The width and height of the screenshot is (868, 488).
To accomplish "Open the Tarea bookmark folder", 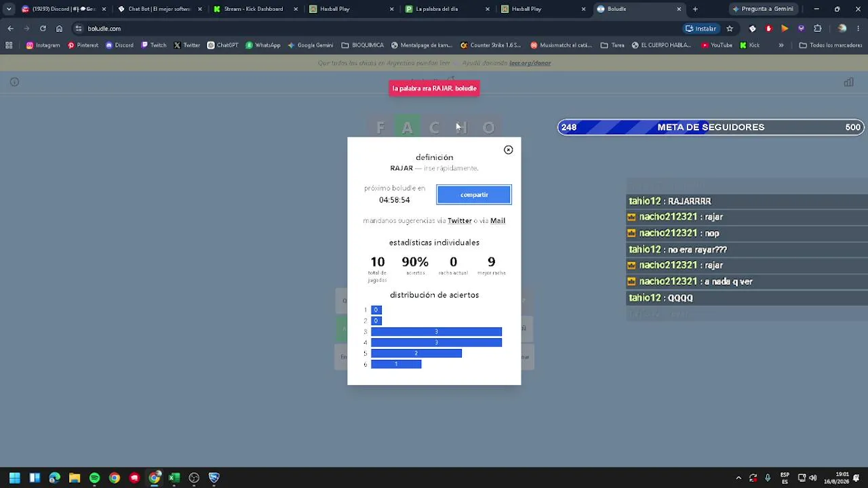I will coord(612,45).
